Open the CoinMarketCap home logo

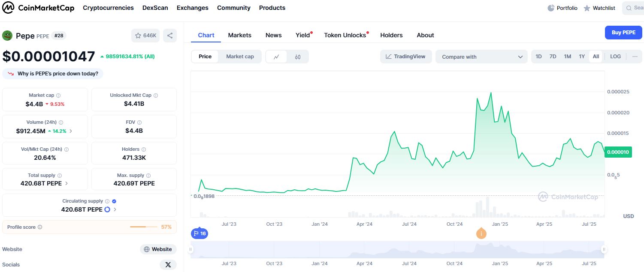pos(38,8)
